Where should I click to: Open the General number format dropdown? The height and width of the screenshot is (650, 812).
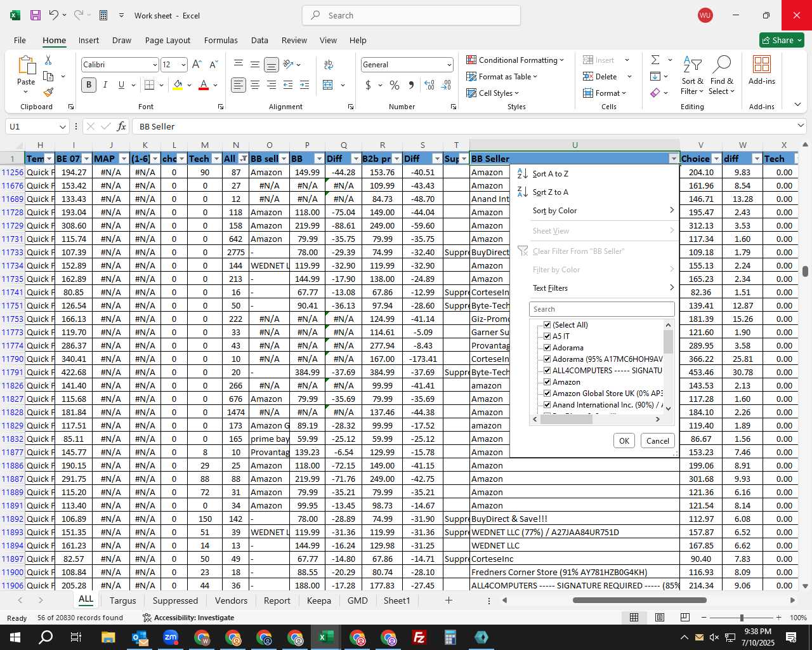tap(449, 65)
